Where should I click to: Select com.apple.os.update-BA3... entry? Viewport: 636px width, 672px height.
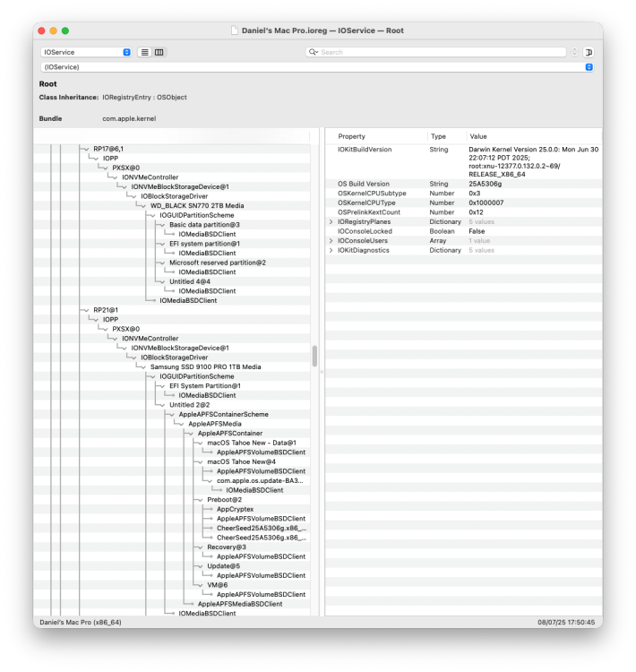pos(260,481)
